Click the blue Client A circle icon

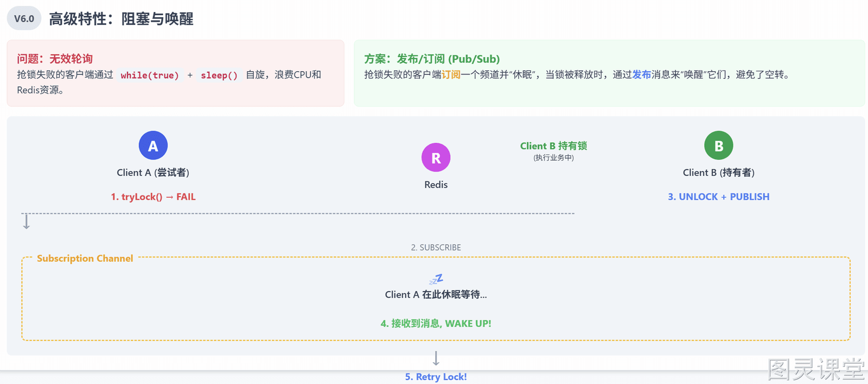(x=153, y=146)
